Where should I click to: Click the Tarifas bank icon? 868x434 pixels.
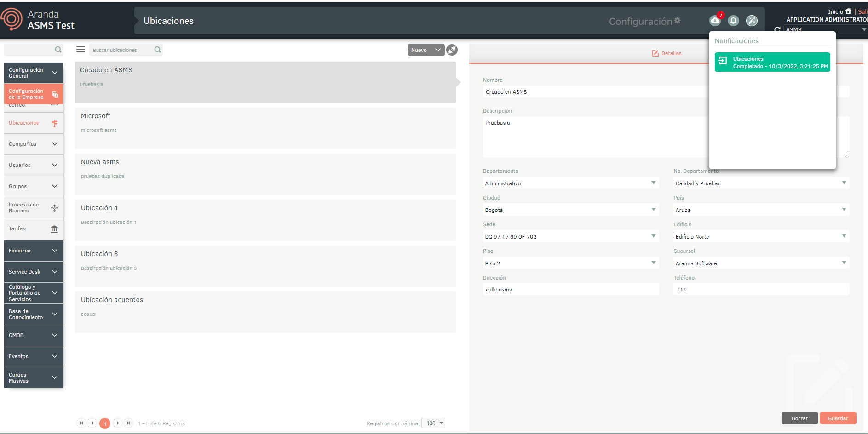(54, 229)
